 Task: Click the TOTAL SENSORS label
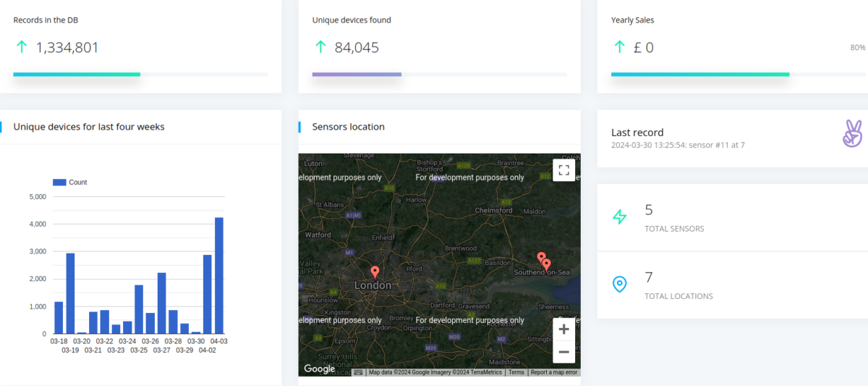coord(674,229)
